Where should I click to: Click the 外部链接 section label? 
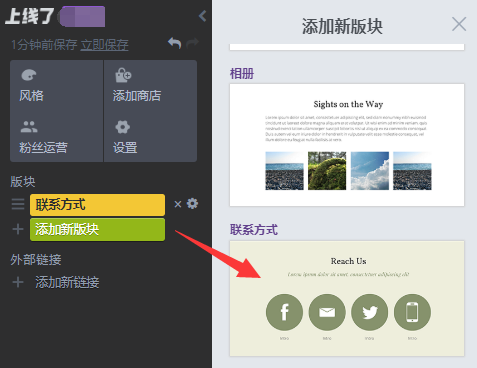click(36, 260)
